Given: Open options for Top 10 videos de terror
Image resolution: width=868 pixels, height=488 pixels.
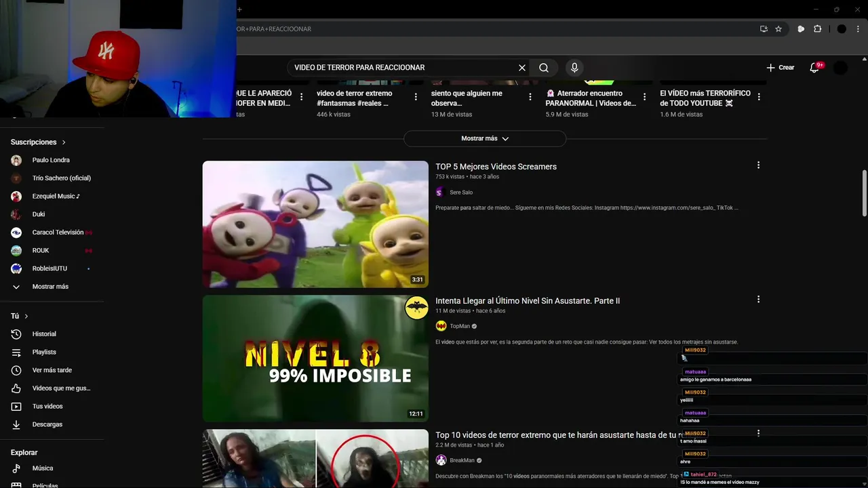Looking at the screenshot, I should pyautogui.click(x=758, y=433).
